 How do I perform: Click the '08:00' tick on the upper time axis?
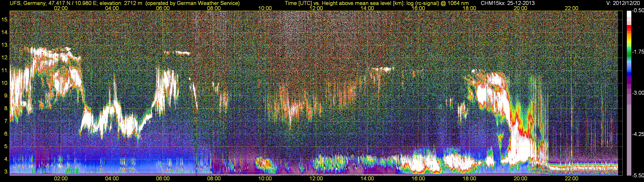click(x=214, y=8)
